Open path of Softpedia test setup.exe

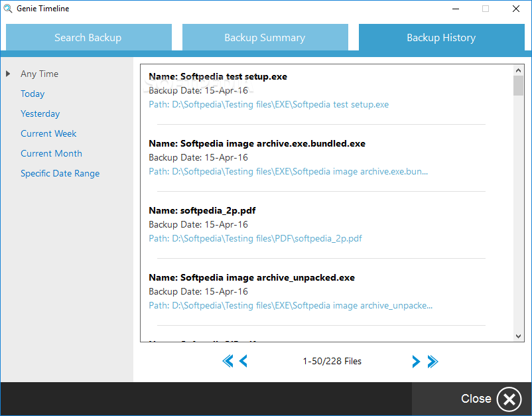[269, 105]
